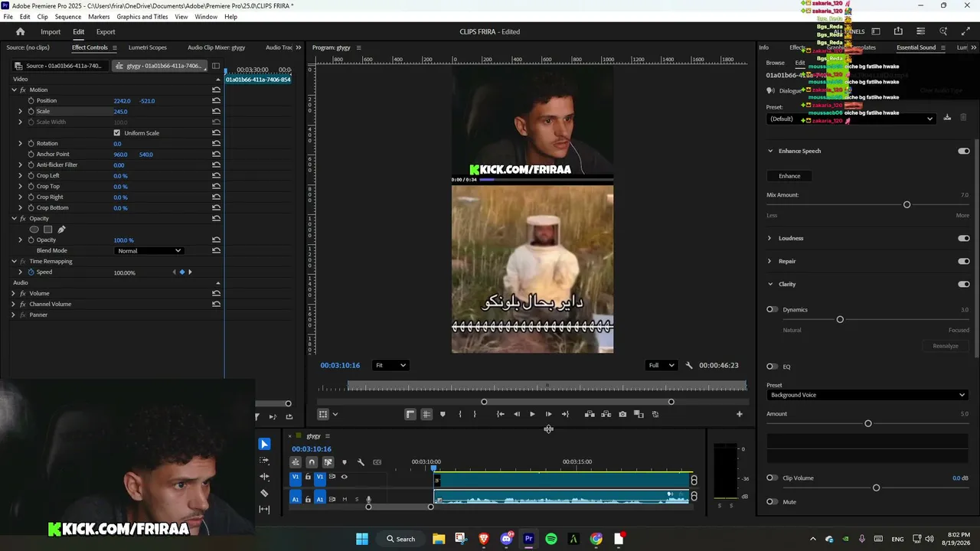Reset the Blend Mode parameter
The image size is (980, 551).
(217, 251)
